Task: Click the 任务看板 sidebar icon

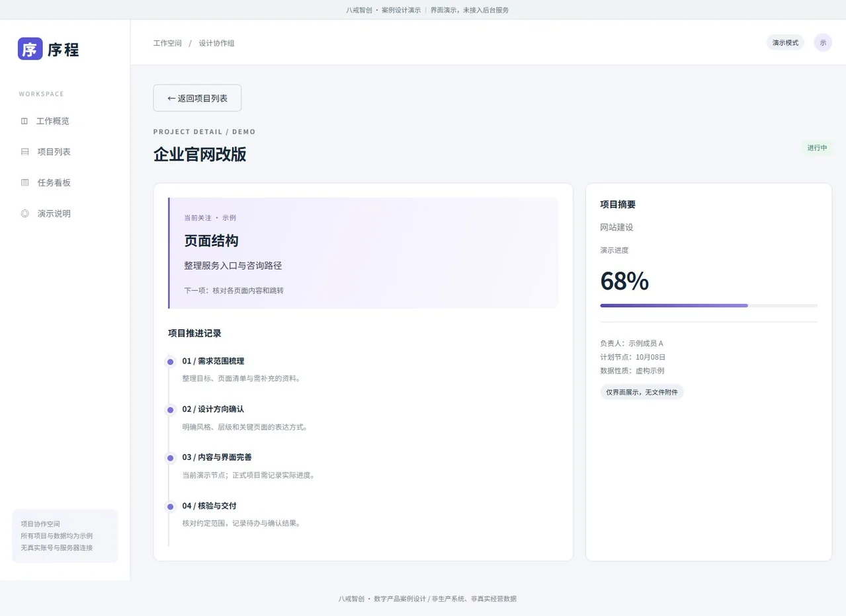Action: pyautogui.click(x=25, y=182)
